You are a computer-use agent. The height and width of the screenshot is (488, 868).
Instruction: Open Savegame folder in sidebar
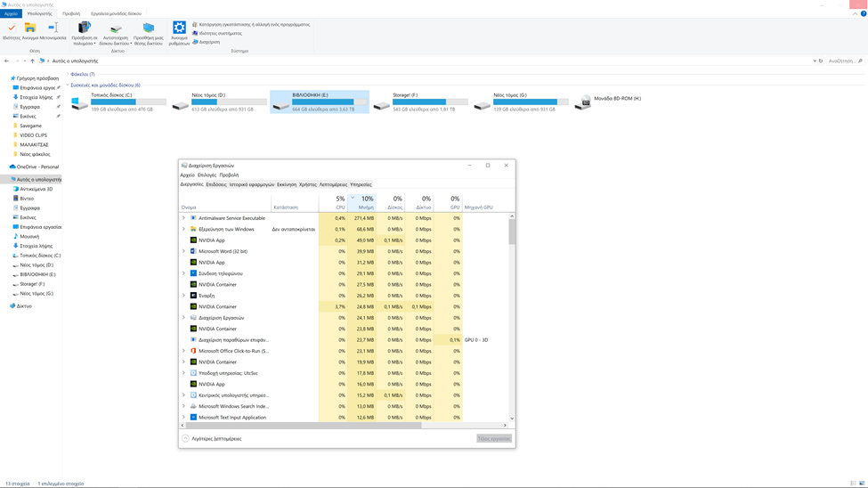tap(30, 126)
